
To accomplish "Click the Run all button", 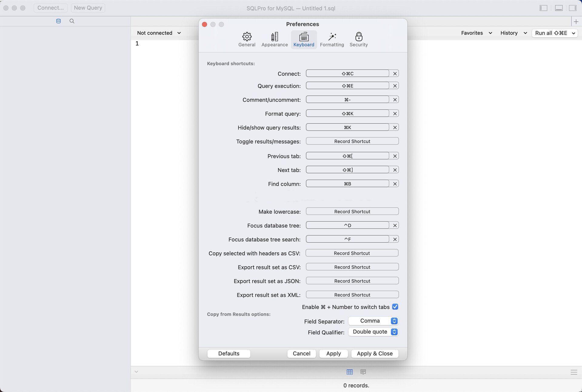I will (x=551, y=33).
